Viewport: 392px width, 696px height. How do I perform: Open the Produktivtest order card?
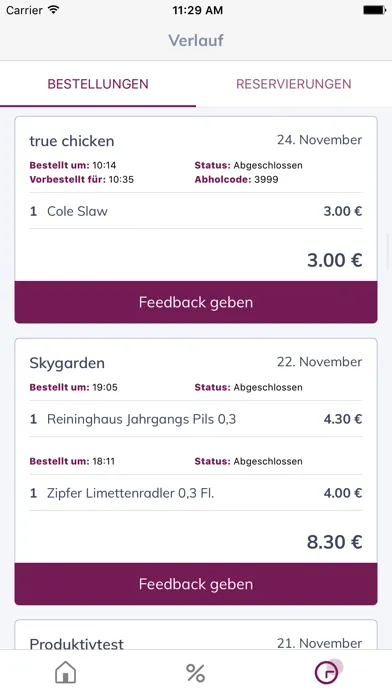[x=196, y=635]
